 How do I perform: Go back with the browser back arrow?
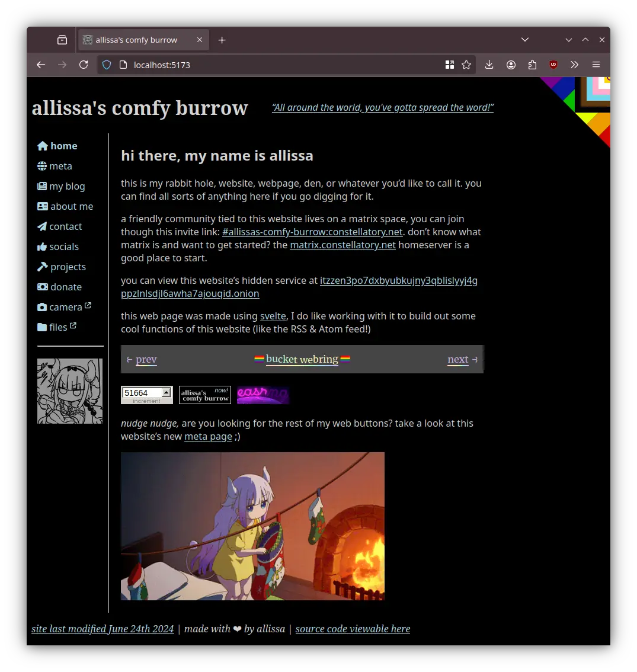41,65
